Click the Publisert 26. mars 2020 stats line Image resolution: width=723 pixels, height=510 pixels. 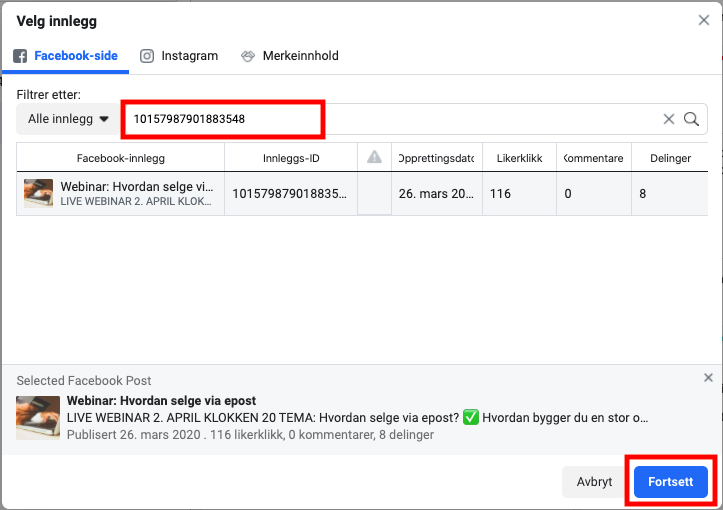click(250, 435)
